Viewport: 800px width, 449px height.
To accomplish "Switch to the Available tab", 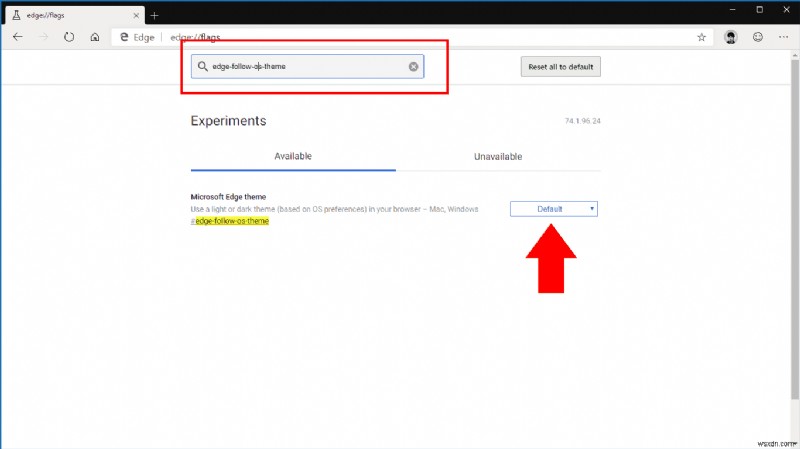I will pyautogui.click(x=293, y=156).
